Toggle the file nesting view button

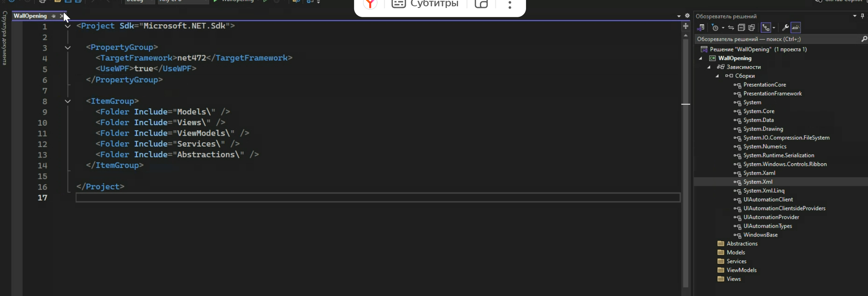click(x=766, y=28)
